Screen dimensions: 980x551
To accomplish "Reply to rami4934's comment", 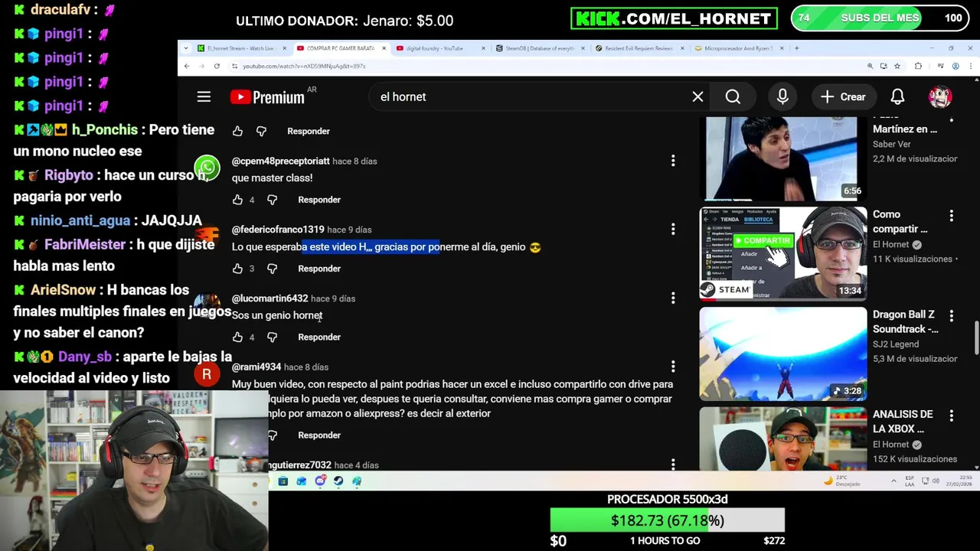I will 319,435.
